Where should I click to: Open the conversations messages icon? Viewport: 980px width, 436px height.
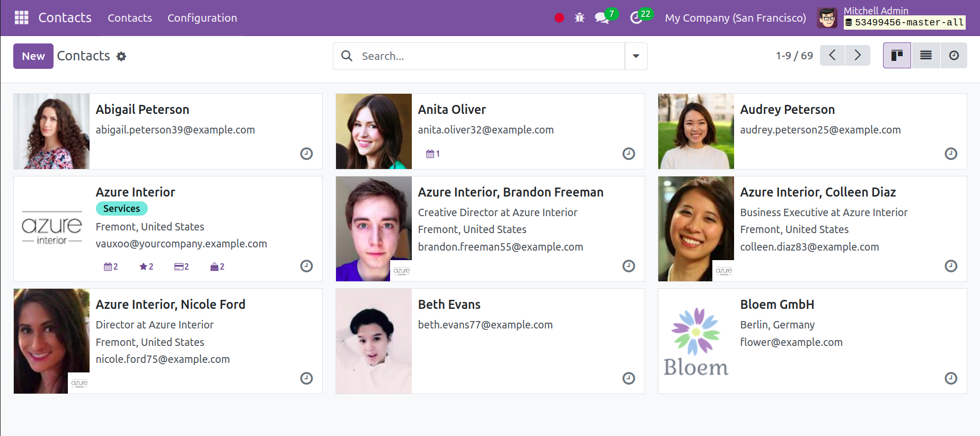point(602,18)
